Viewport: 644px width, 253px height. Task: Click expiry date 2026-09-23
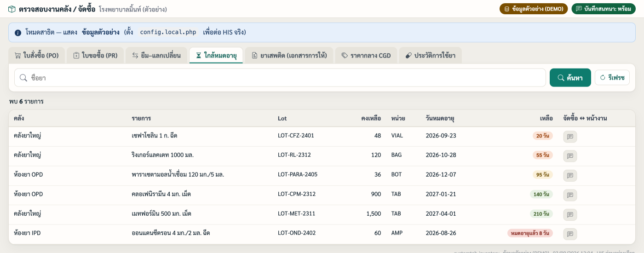point(441,136)
